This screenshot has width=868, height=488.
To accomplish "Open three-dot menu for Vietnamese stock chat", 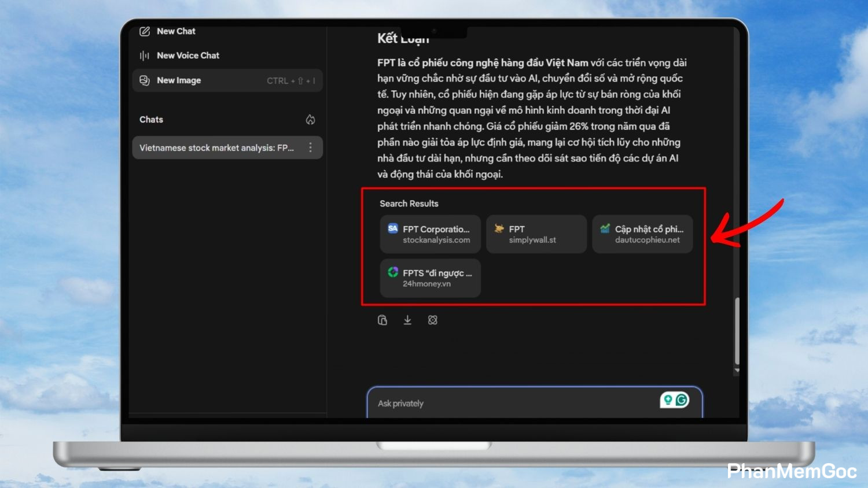I will (311, 147).
